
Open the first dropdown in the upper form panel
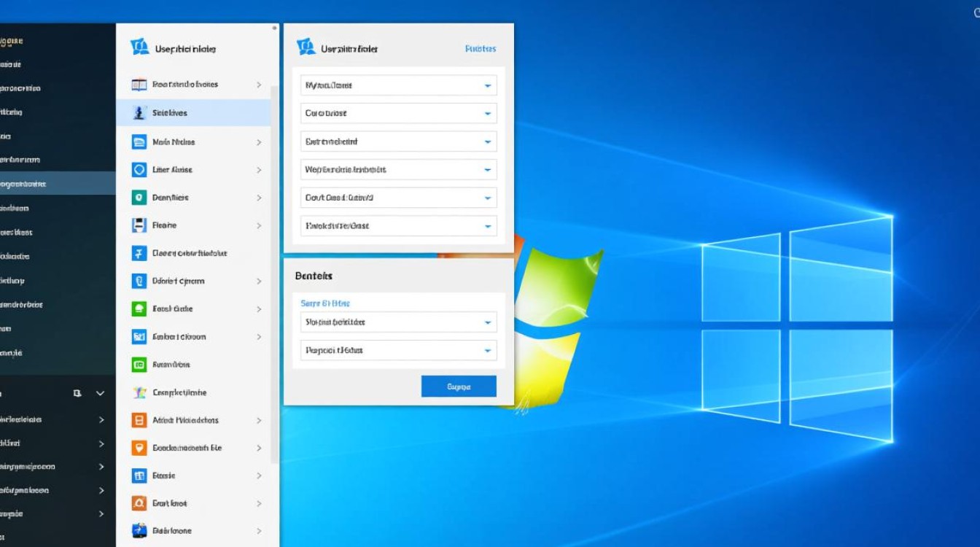coord(398,85)
